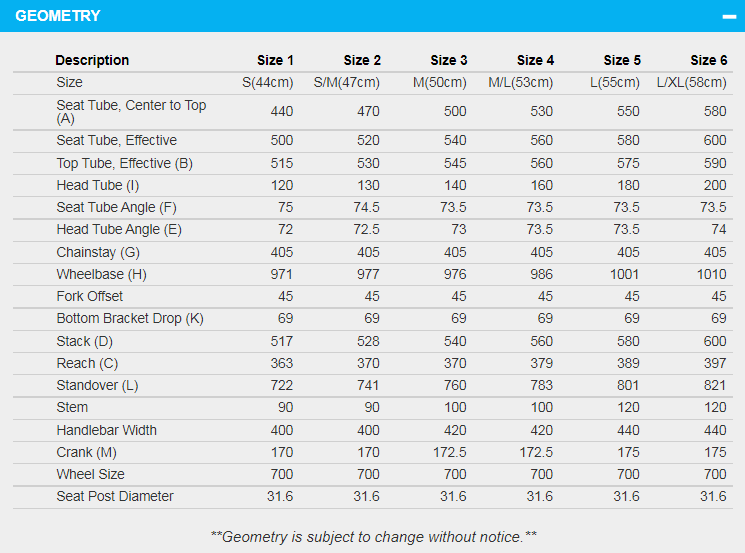The width and height of the screenshot is (745, 553).
Task: Click the Description column header
Action: [92, 60]
